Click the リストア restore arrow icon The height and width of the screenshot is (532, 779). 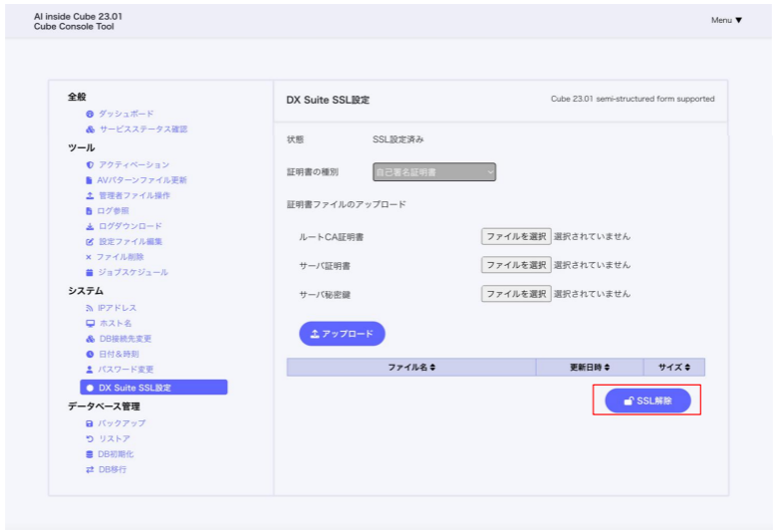click(x=90, y=439)
